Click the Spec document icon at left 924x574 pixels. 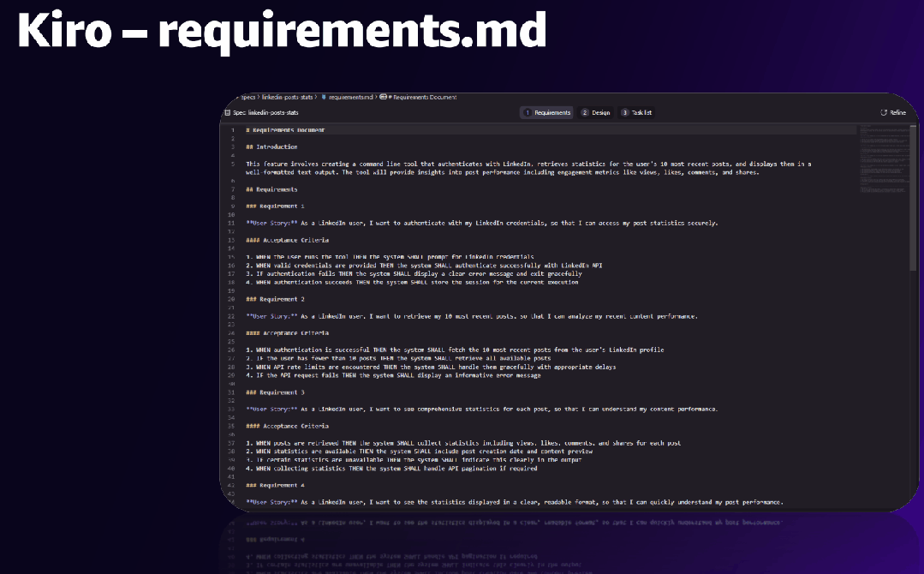point(228,113)
